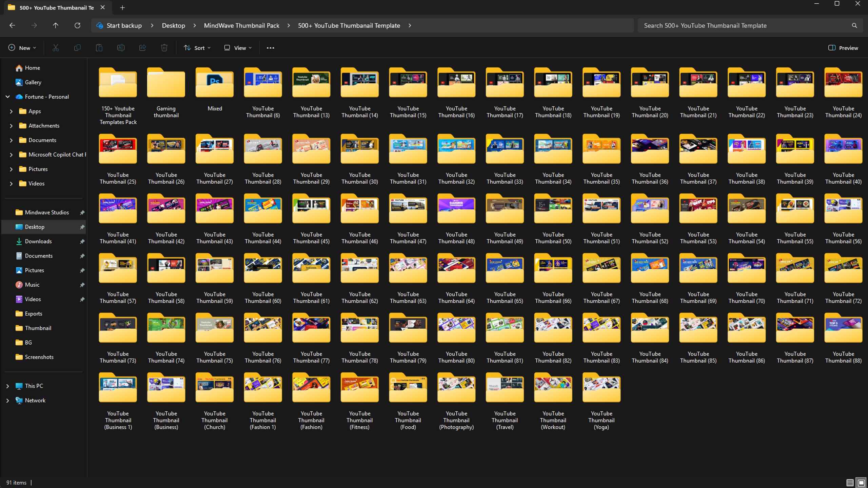Click Desktop in the address breadcrumb
Viewport: 868px width, 488px height.
pos(173,25)
